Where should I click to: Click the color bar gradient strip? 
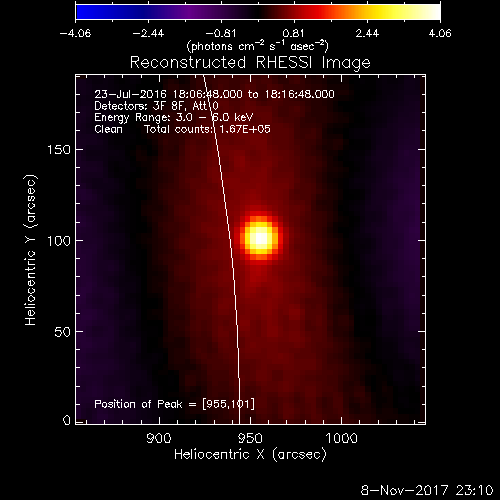[x=258, y=12]
